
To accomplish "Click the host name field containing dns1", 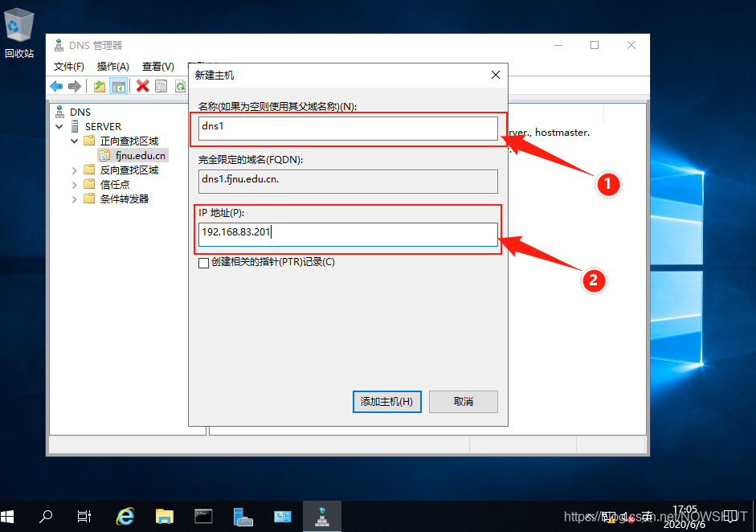I will tap(348, 129).
